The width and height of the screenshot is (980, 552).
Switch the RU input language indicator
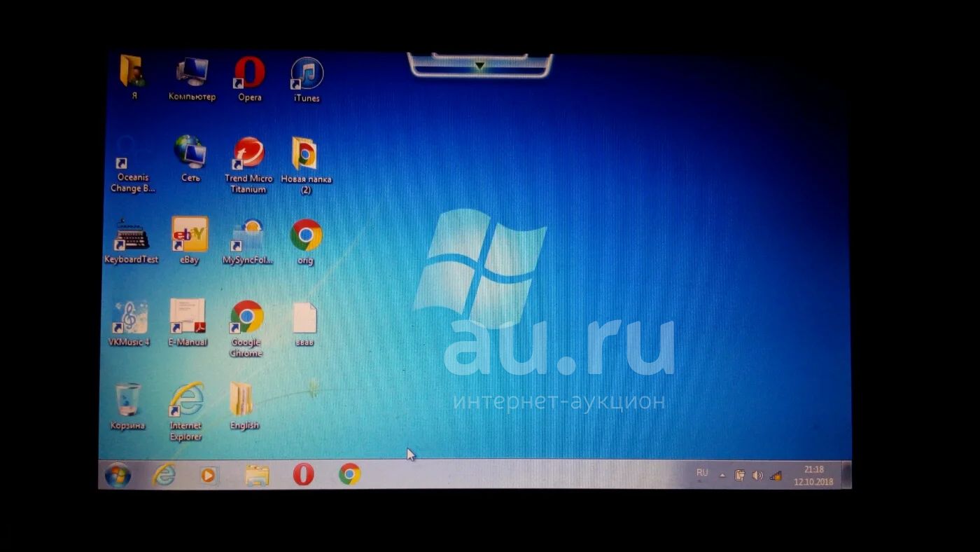pos(702,473)
